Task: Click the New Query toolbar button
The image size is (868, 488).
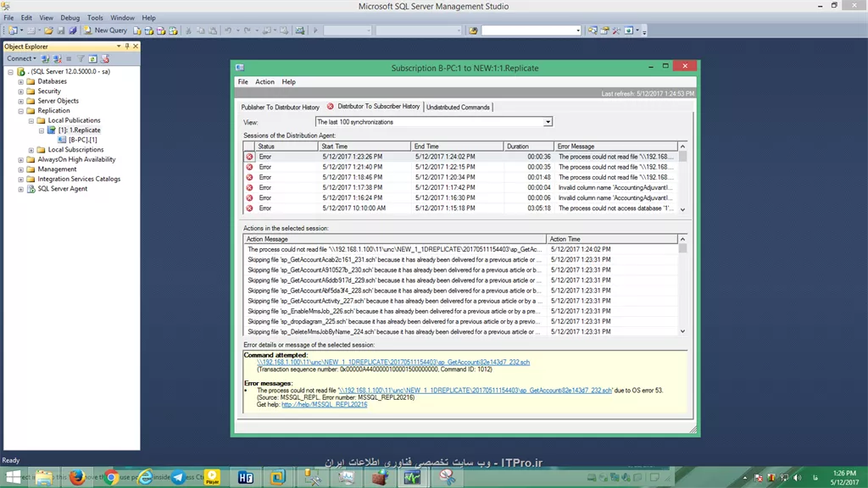Action: [x=106, y=30]
